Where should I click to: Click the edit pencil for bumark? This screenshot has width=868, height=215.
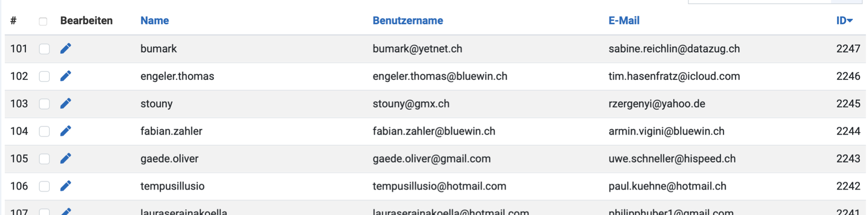coord(66,49)
